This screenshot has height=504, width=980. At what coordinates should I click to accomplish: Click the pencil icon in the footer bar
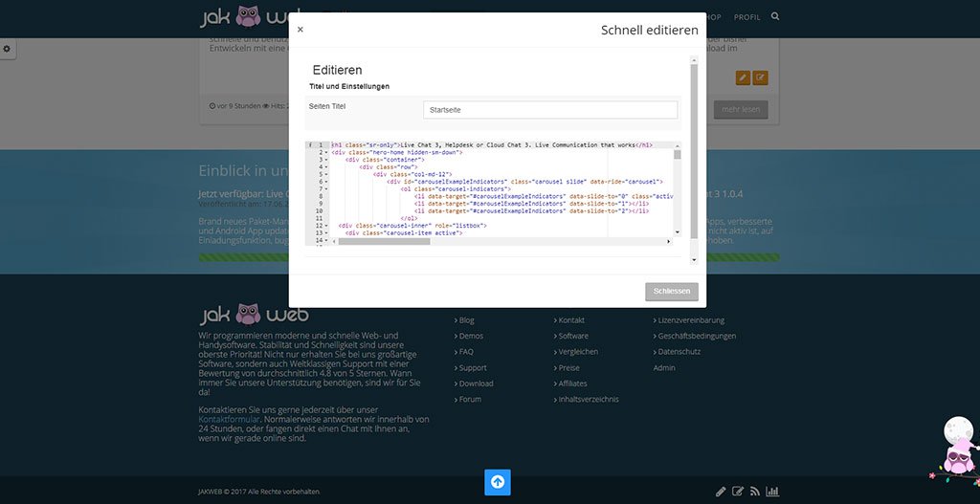[721, 492]
